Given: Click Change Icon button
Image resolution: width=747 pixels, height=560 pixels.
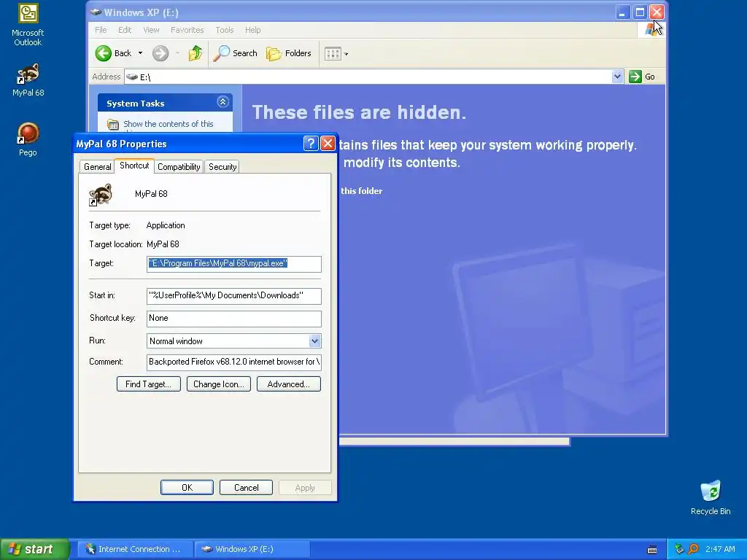Looking at the screenshot, I should point(219,384).
